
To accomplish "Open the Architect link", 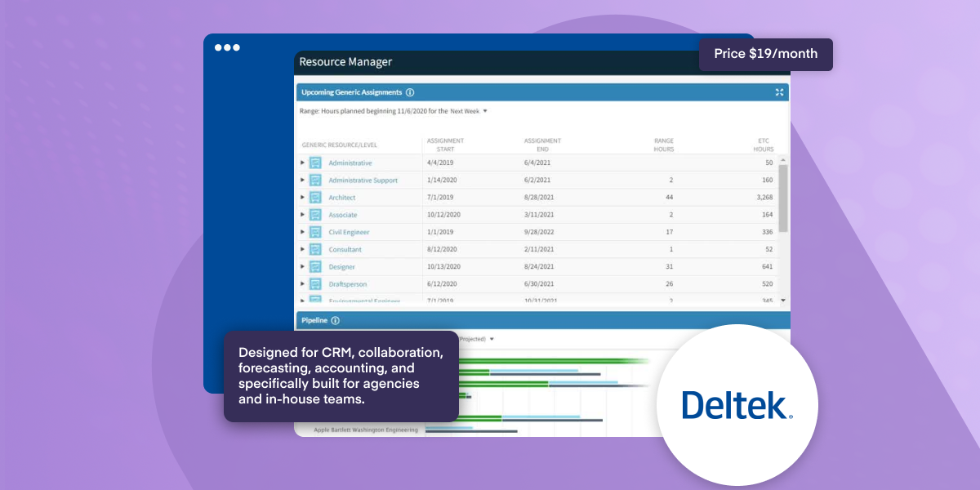I will [342, 198].
